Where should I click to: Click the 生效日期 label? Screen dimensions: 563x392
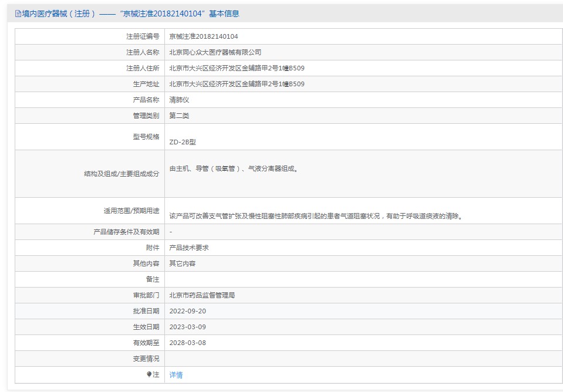click(146, 327)
